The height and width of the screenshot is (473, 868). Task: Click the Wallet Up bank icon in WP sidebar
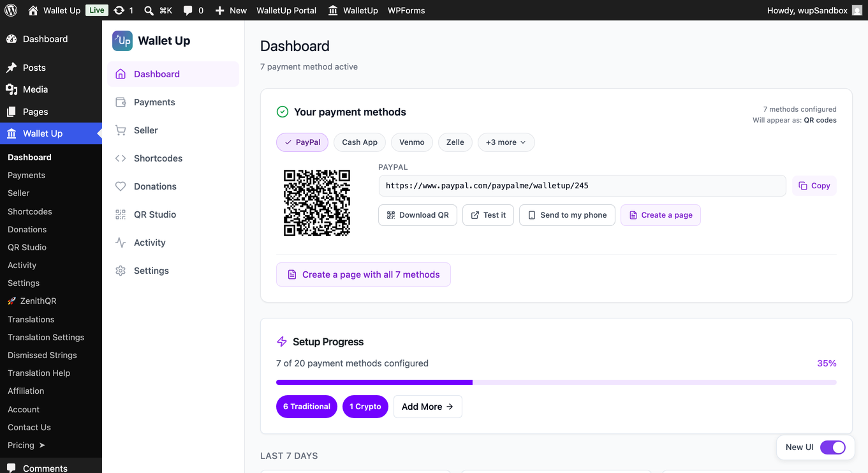11,133
